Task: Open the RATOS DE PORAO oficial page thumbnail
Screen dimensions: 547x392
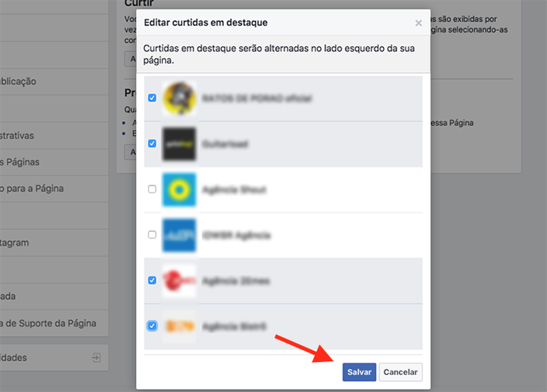Action: 179,99
